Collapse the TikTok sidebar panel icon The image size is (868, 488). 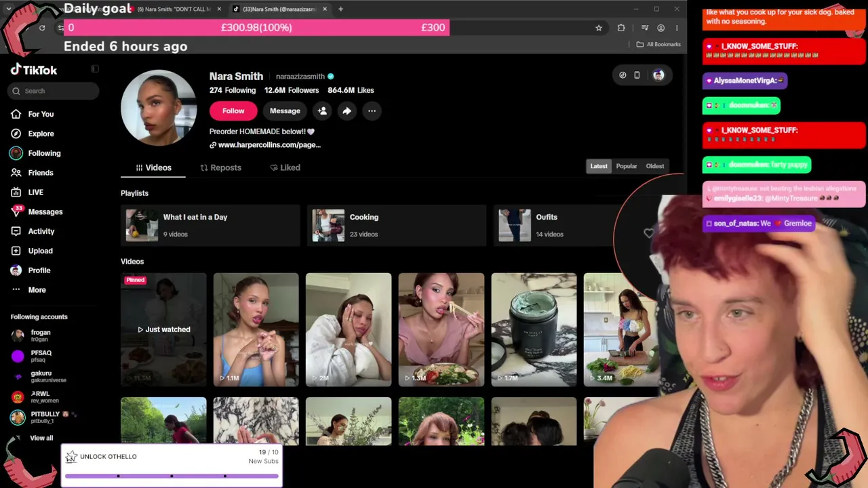point(95,69)
